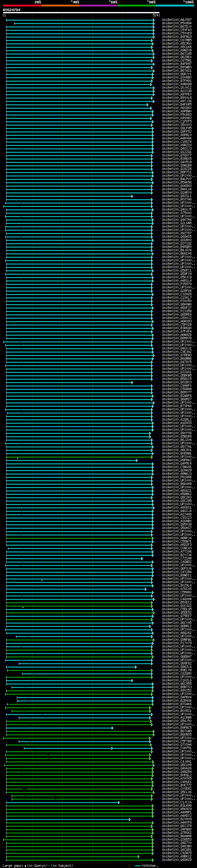This screenshot has height=868, width=197.
Task: Open hit UniRef100_B4FN19
Action: [176, 37]
